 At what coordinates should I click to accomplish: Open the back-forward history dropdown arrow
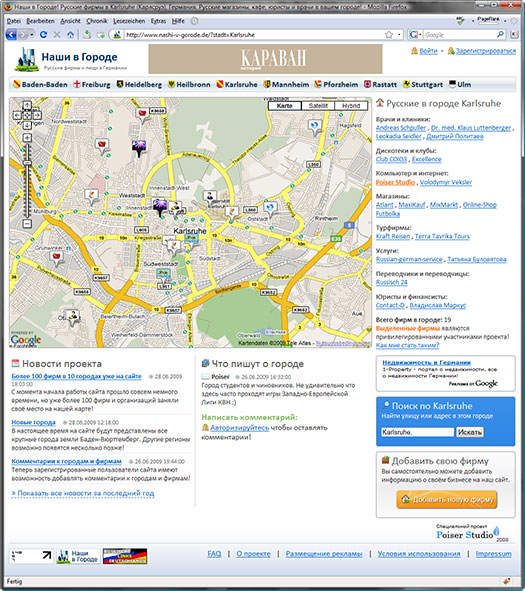[x=32, y=35]
